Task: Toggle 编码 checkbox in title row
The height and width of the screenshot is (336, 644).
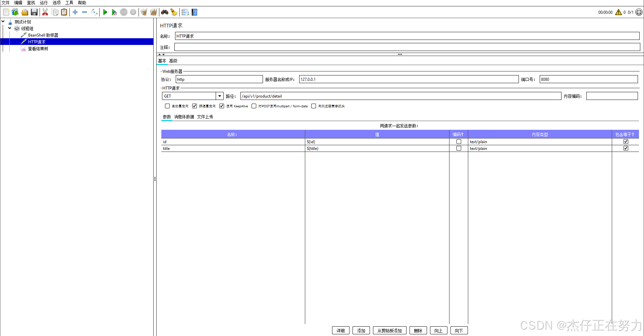Action: 459,148
